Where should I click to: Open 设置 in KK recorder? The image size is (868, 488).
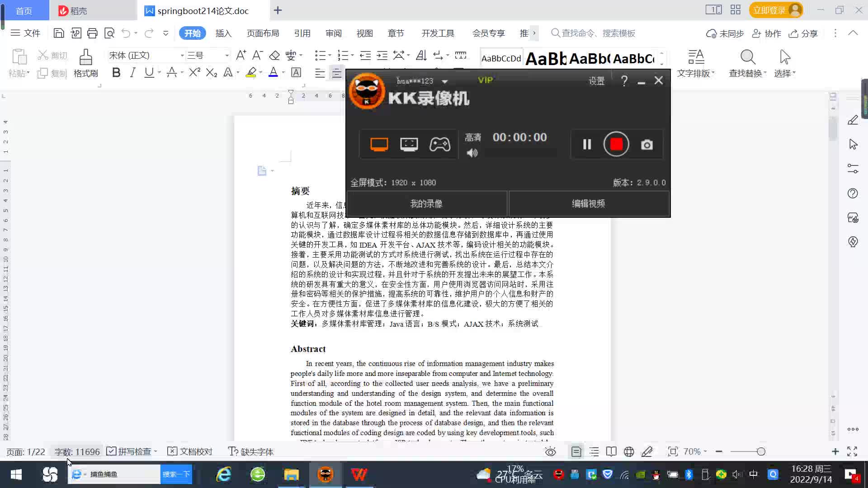pyautogui.click(x=596, y=81)
